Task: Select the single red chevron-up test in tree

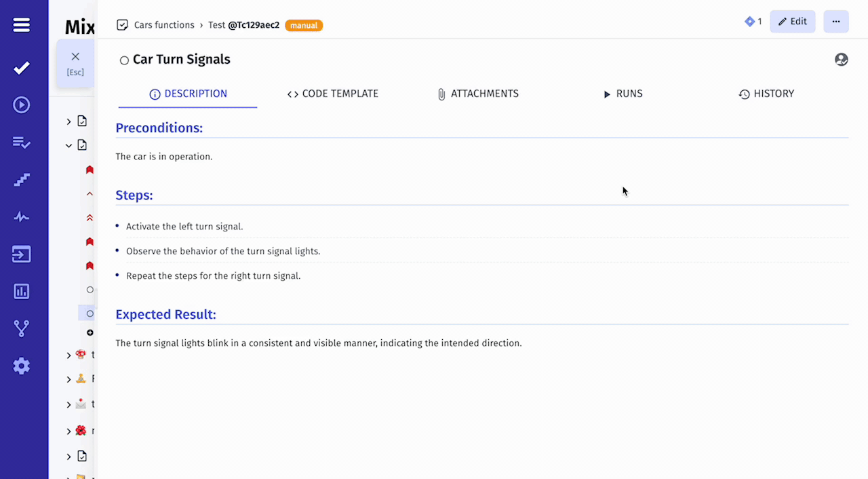Action: [90, 194]
